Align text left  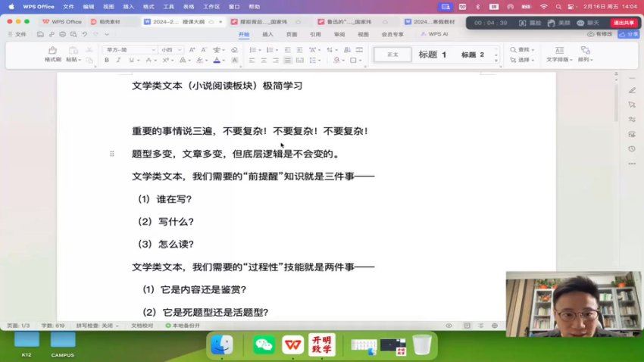pyautogui.click(x=252, y=61)
